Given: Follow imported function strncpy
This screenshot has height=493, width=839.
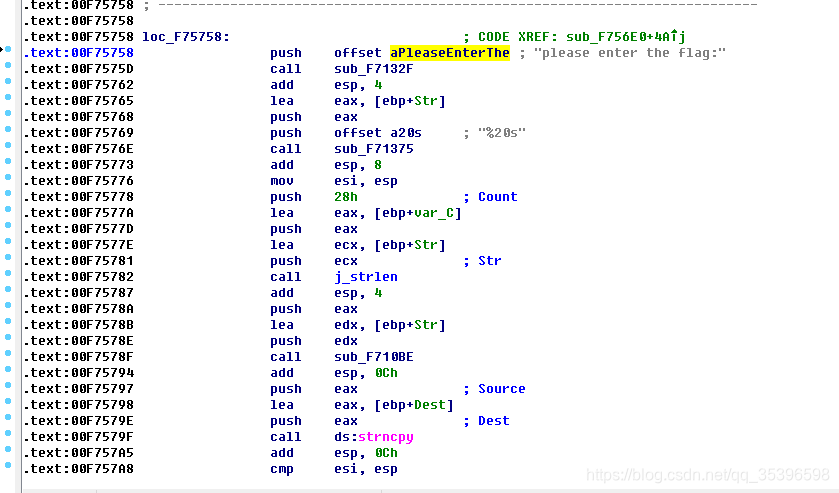Looking at the screenshot, I should coord(386,437).
